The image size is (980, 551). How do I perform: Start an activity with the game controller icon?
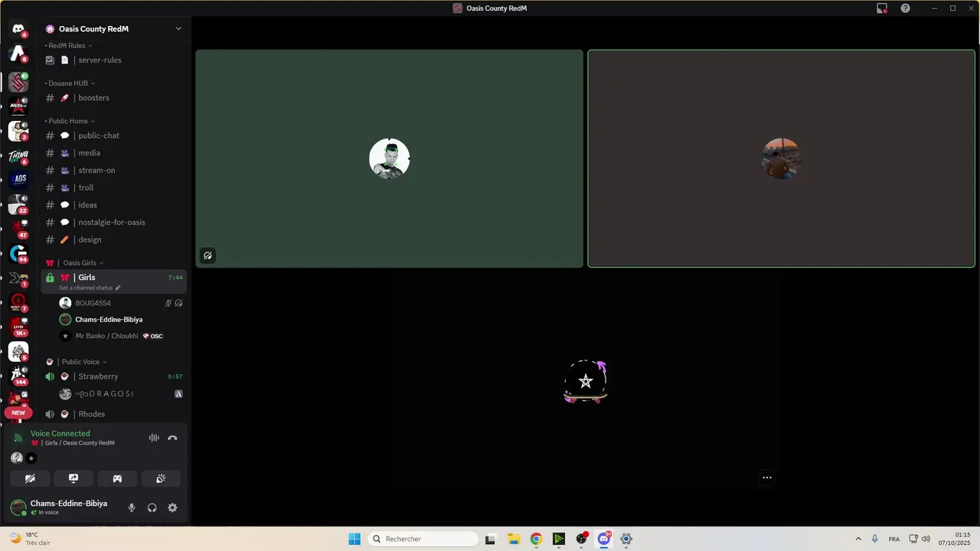[x=117, y=478]
